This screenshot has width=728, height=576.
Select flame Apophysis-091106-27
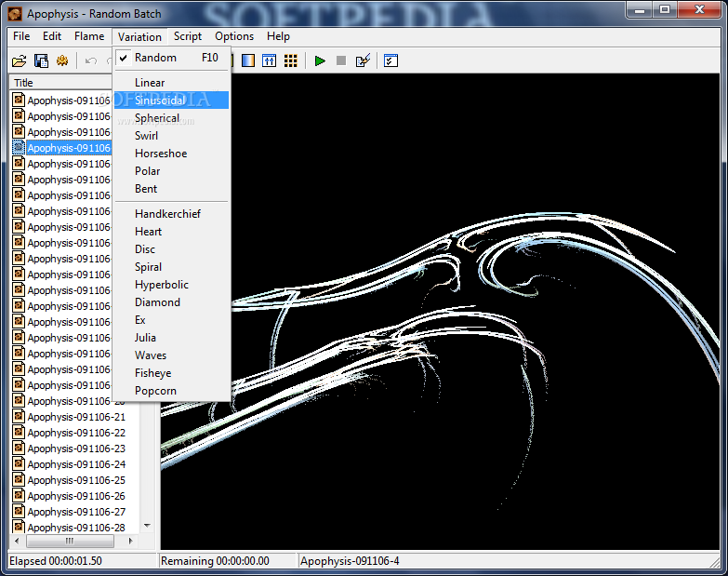point(76,512)
